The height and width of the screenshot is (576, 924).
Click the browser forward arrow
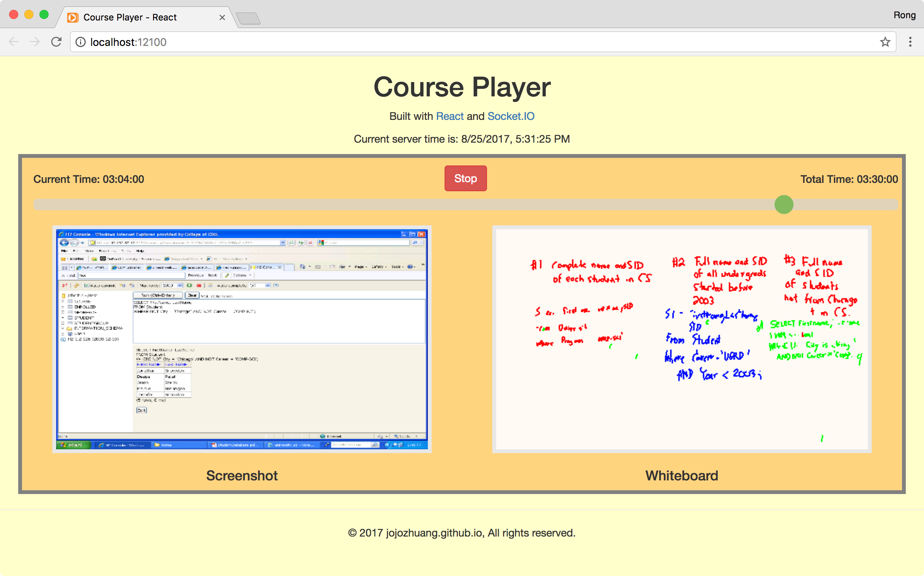point(35,42)
